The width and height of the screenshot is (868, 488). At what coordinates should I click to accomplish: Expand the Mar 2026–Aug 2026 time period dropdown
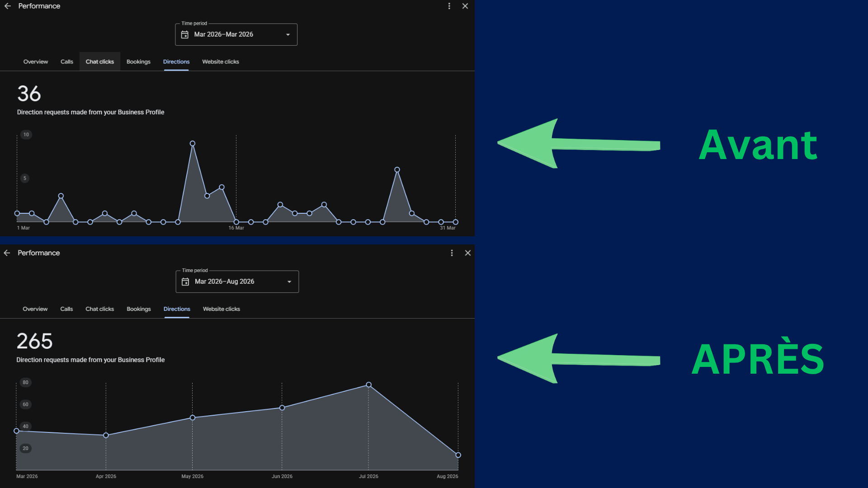click(x=289, y=282)
